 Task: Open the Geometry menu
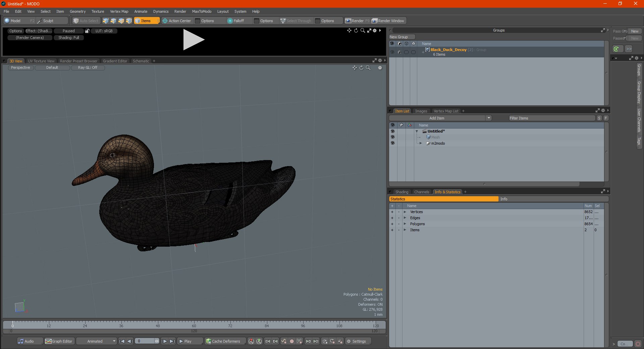[x=77, y=11]
